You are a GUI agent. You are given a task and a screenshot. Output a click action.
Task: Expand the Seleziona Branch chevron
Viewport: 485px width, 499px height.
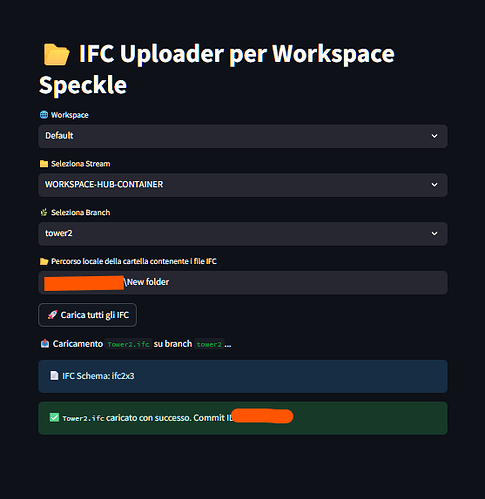pyautogui.click(x=434, y=233)
